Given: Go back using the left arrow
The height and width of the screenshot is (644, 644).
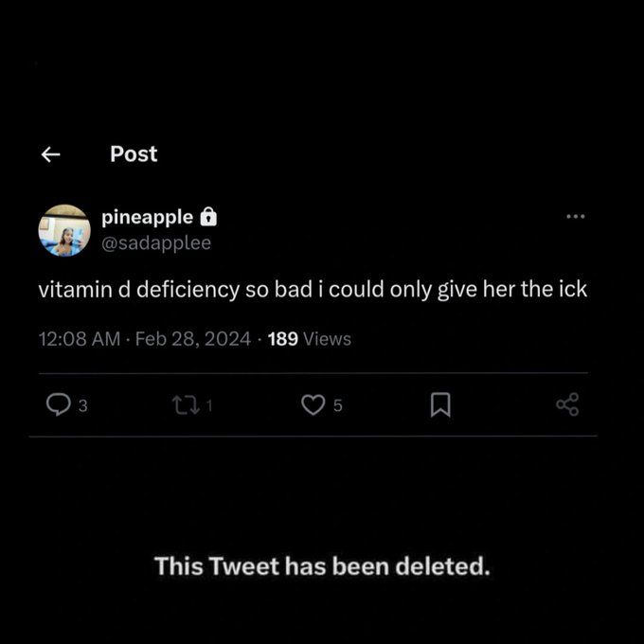Looking at the screenshot, I should (51, 154).
